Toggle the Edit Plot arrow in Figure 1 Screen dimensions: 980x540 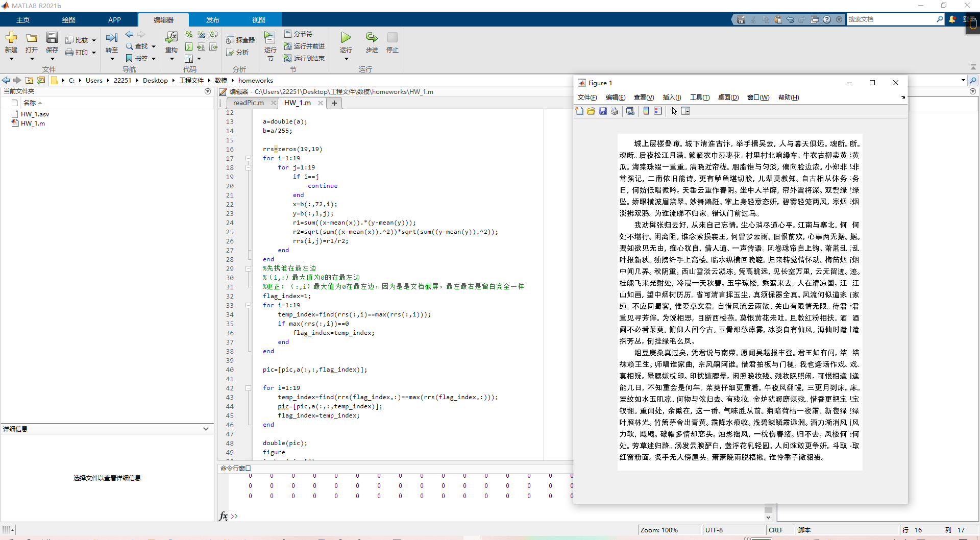pos(674,111)
